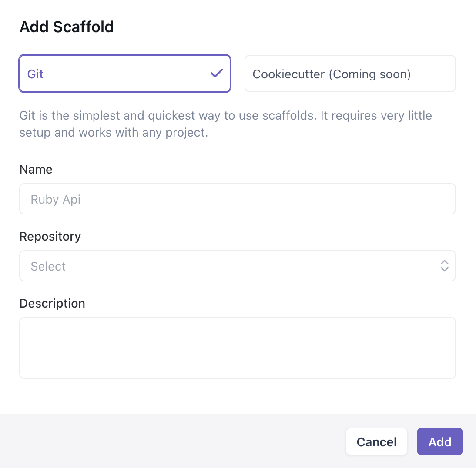Click the 'Ruby Api' placeholder text
The image size is (476, 468).
tap(56, 199)
